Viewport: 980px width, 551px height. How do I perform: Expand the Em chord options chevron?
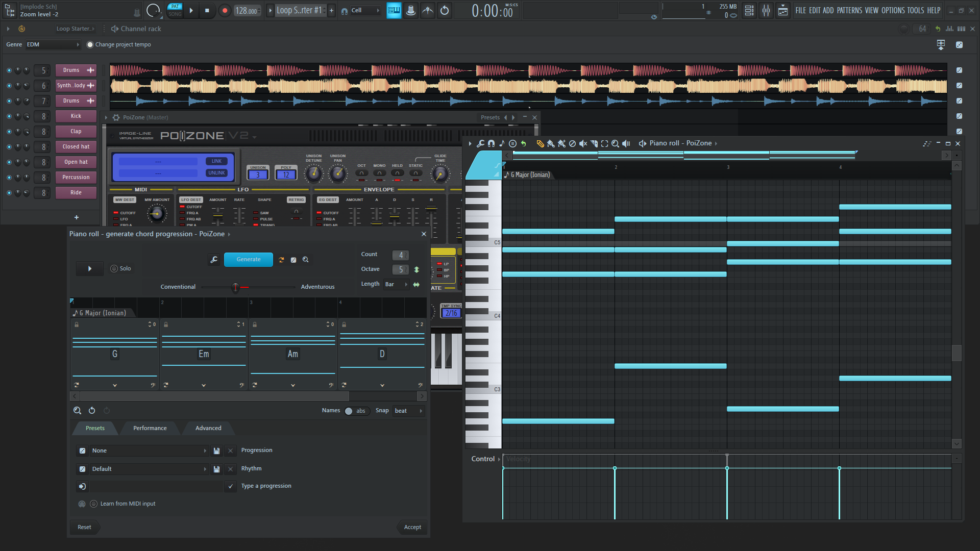pos(204,386)
